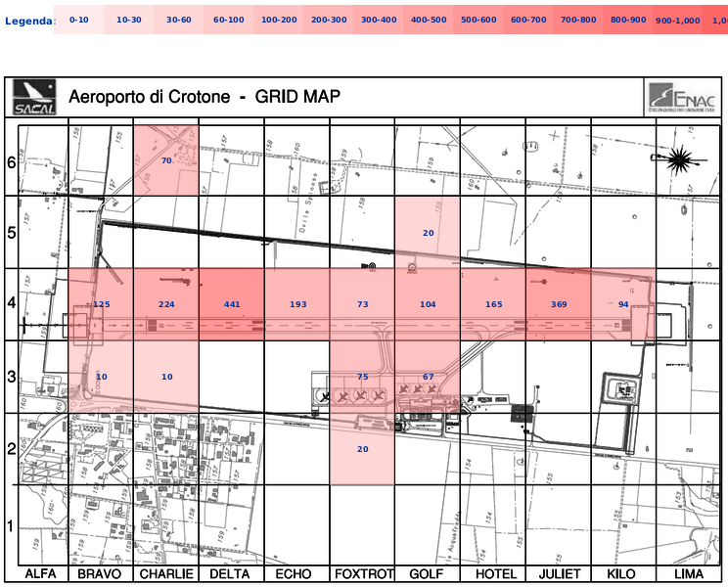The height and width of the screenshot is (587, 728).
Task: Click the row 3 label
Action: 11,377
